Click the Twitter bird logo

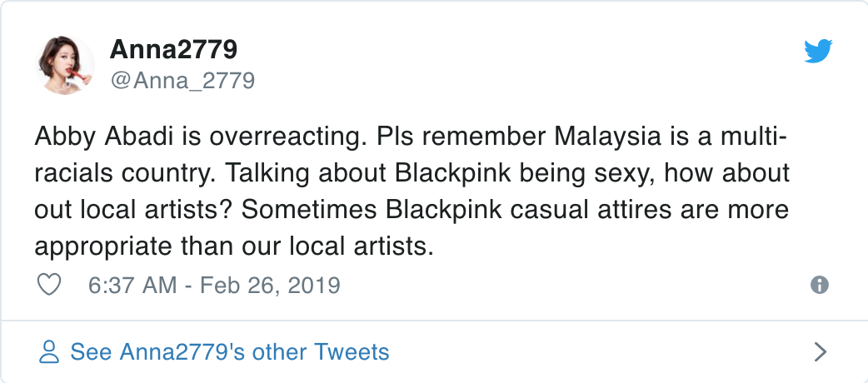click(818, 51)
